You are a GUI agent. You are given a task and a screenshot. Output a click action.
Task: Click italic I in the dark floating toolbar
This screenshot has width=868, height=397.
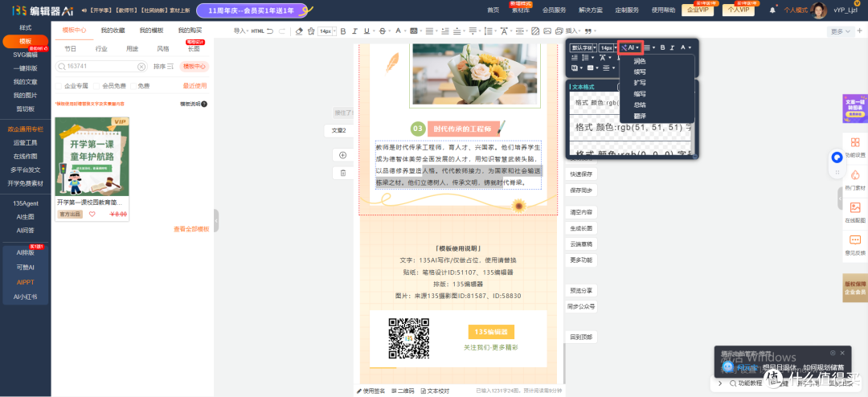tap(672, 47)
